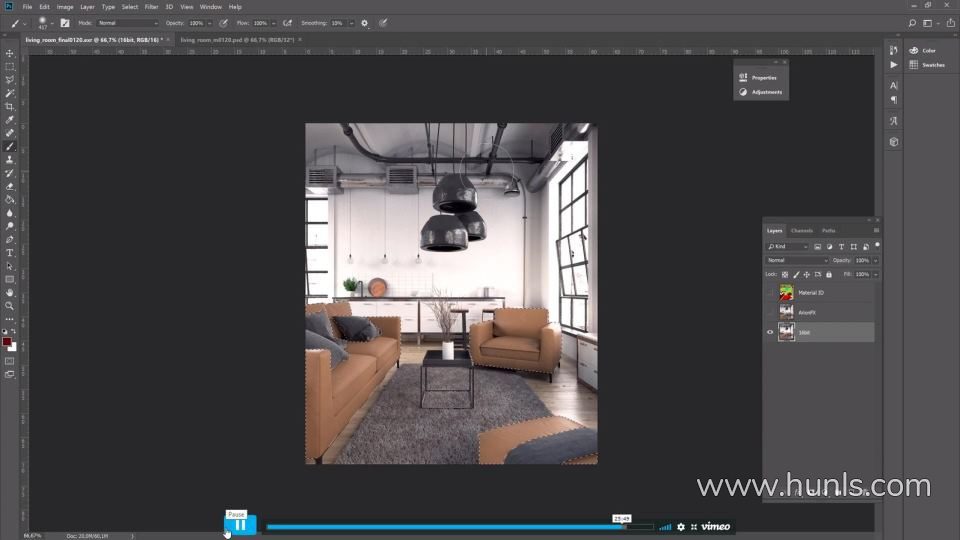Click the foreground color swatch
The image size is (960, 540).
[x=7, y=342]
